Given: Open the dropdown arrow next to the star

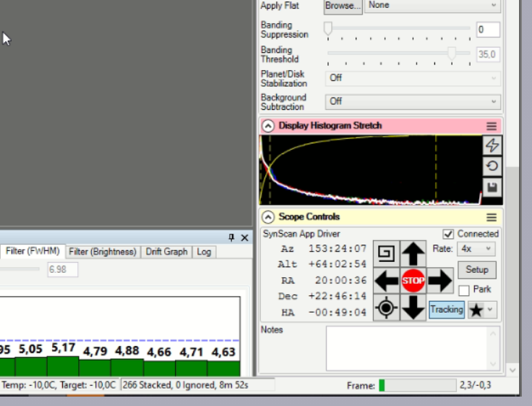Looking at the screenshot, I should (490, 310).
